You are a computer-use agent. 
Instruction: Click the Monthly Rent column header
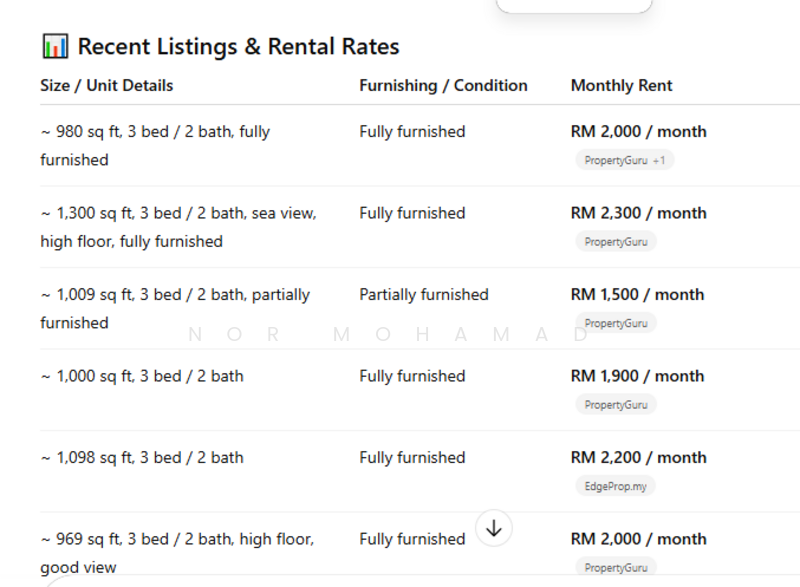(621, 86)
